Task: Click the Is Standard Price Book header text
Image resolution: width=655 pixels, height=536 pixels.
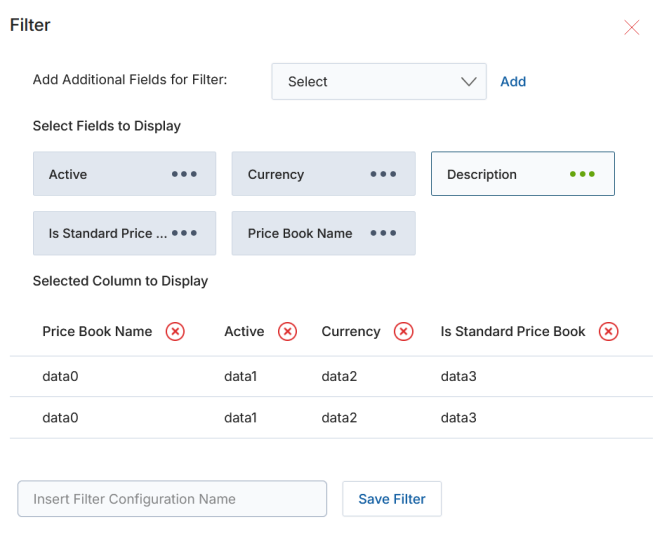Action: coord(513,331)
